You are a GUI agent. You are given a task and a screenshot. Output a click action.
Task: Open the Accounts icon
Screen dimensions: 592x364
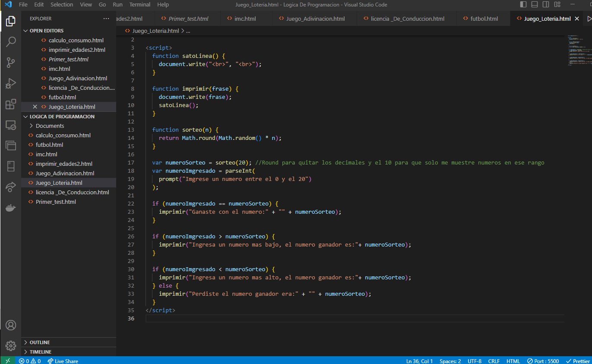11,325
